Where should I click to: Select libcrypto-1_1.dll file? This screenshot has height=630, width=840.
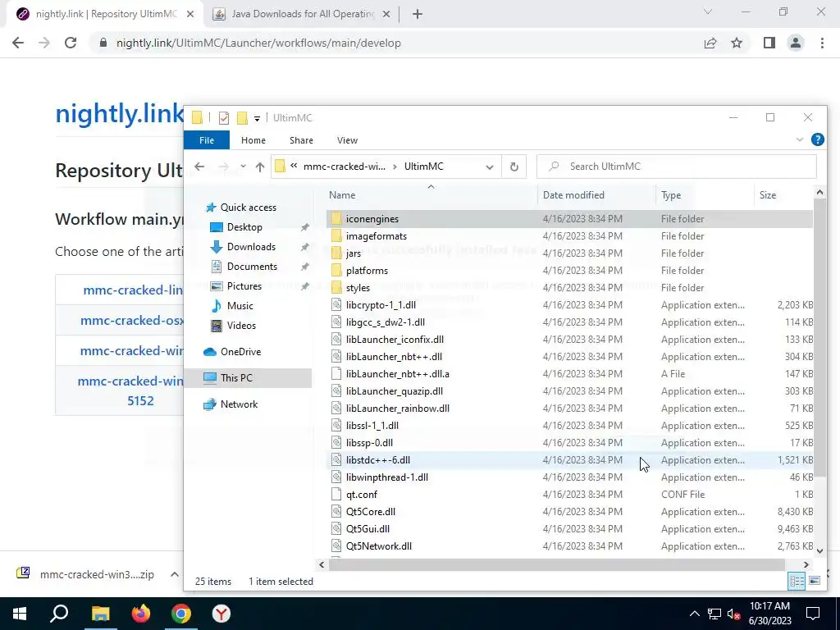tap(569, 305)
